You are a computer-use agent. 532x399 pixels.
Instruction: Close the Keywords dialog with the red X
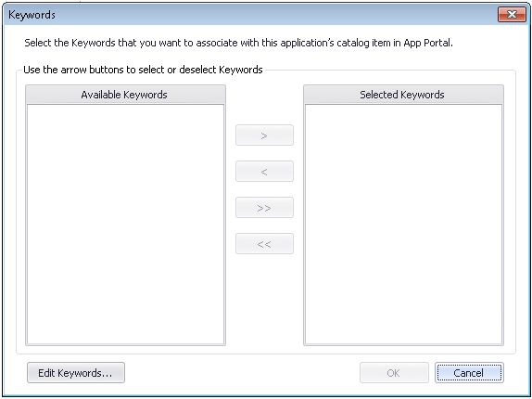[512, 15]
